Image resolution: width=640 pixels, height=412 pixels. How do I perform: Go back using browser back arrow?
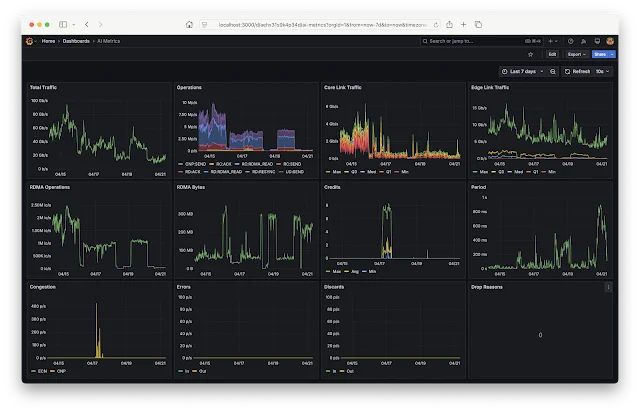click(87, 24)
